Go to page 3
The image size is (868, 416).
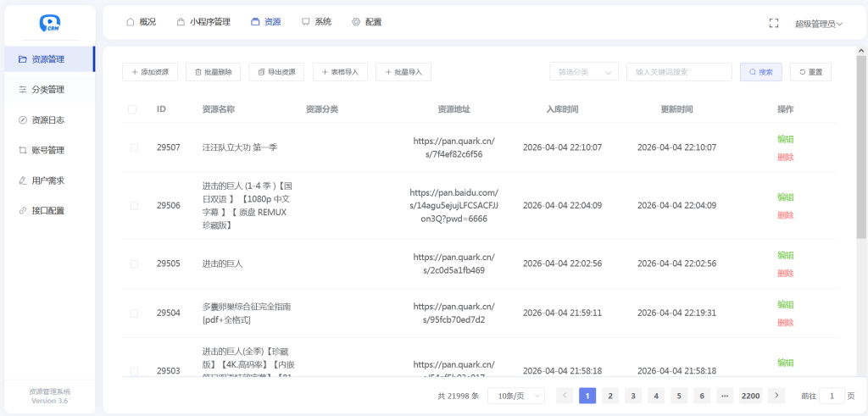[x=632, y=396]
